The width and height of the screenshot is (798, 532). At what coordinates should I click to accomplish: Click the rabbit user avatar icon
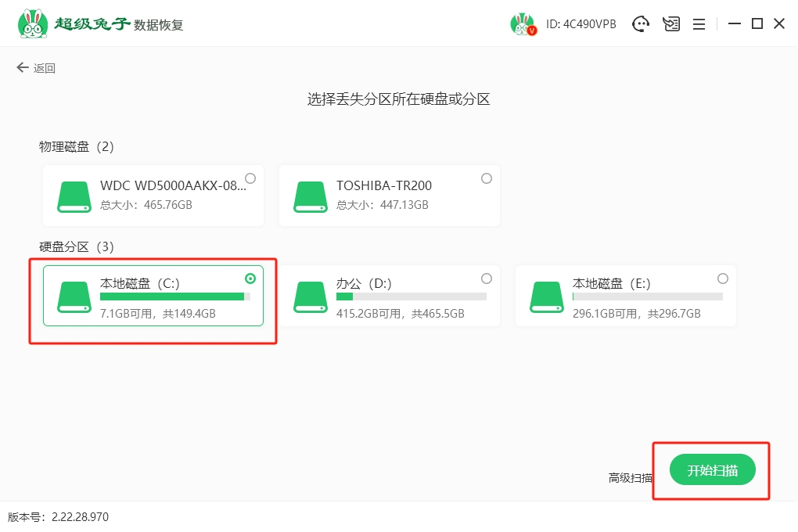(x=523, y=24)
